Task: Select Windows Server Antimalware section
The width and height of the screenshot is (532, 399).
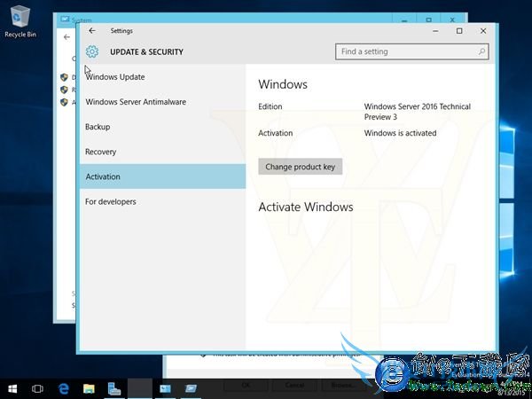Action: 162,102
